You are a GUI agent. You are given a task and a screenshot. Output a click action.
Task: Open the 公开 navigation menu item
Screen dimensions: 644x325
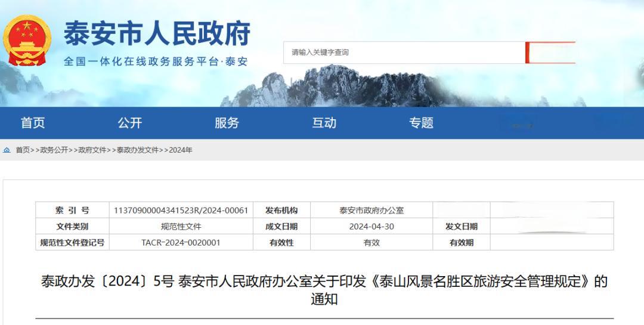[x=130, y=123]
